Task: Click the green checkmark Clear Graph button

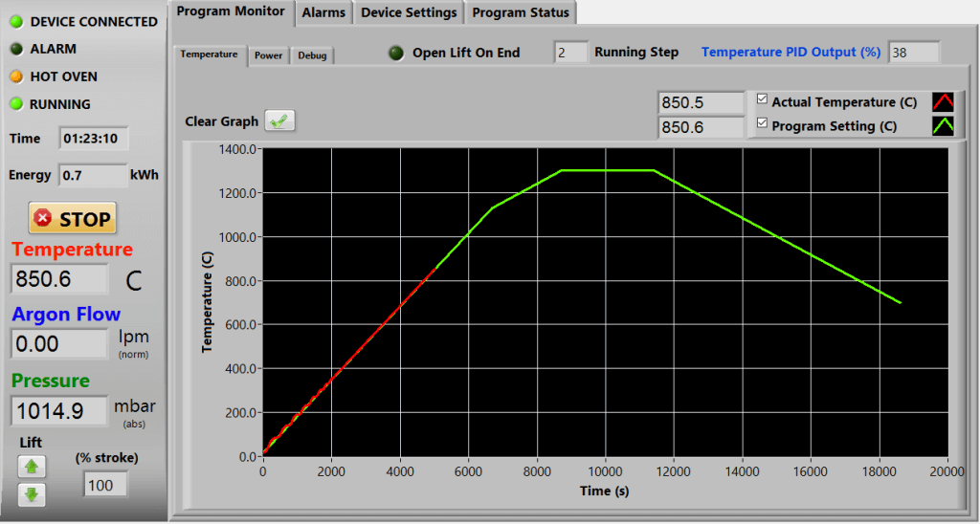Action: (280, 120)
